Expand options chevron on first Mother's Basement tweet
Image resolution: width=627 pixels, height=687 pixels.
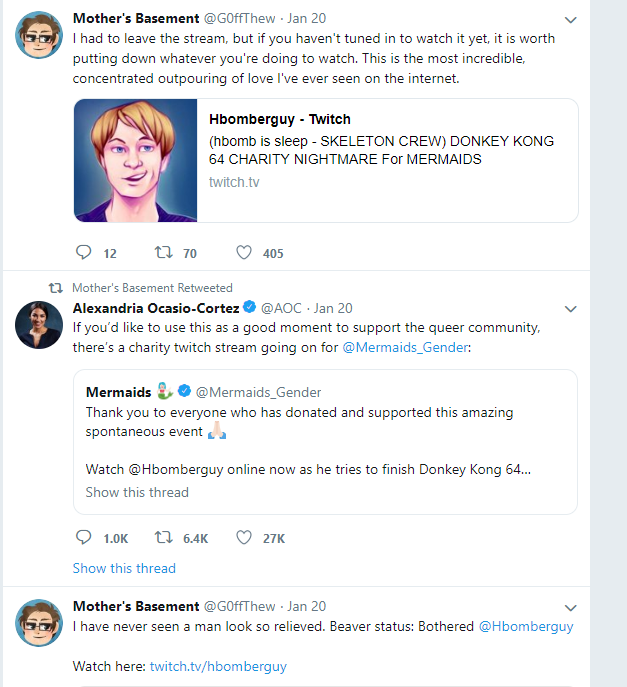click(x=570, y=20)
